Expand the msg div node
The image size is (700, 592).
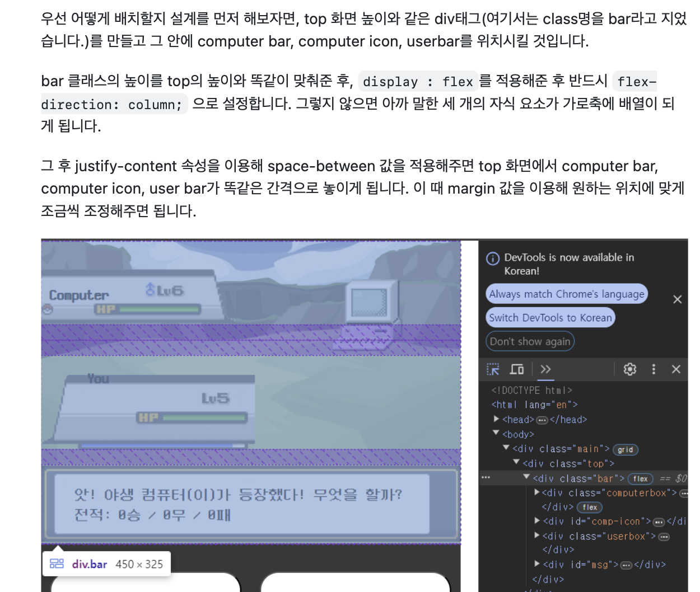pyautogui.click(x=537, y=564)
